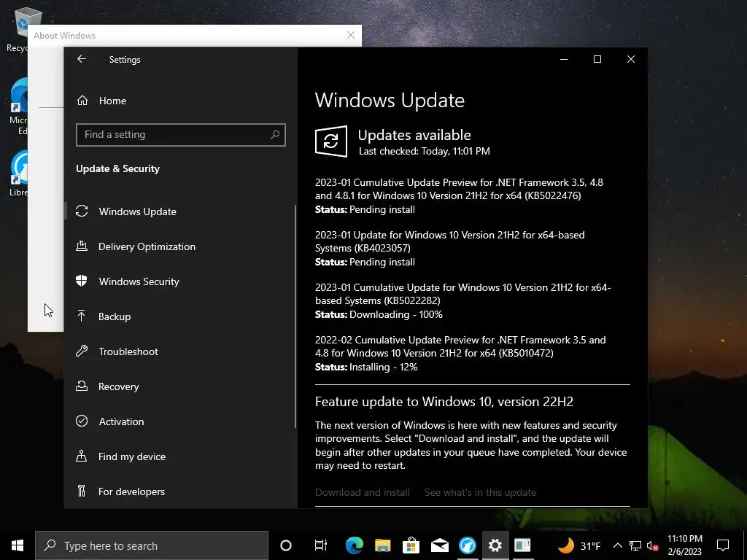Go back using the Settings back arrow
This screenshot has width=747, height=560.
(x=82, y=59)
